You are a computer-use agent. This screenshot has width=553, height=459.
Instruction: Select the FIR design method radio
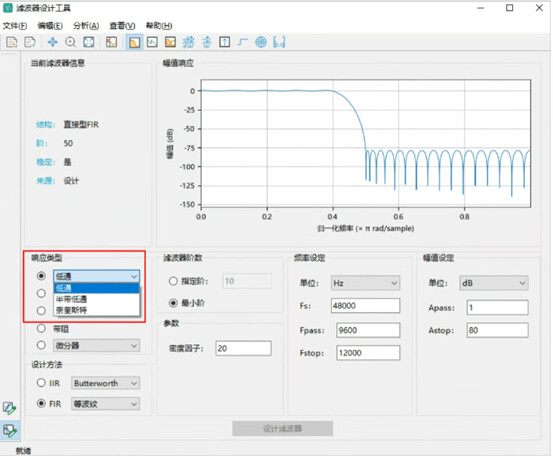pos(41,404)
